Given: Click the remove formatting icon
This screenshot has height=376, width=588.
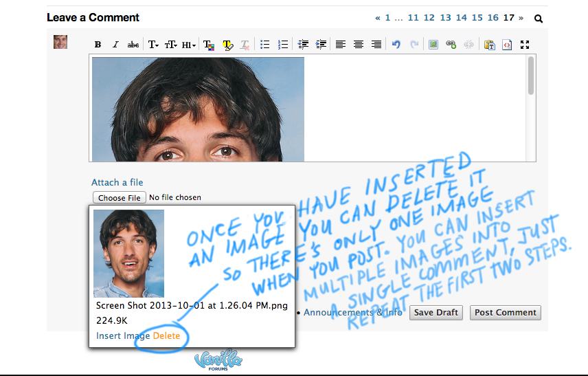Looking at the screenshot, I should pyautogui.click(x=245, y=45).
